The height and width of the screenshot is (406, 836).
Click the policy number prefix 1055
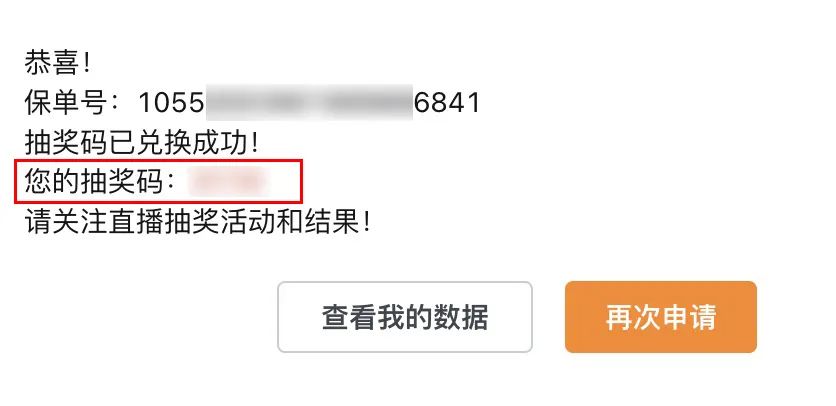[x=172, y=103]
